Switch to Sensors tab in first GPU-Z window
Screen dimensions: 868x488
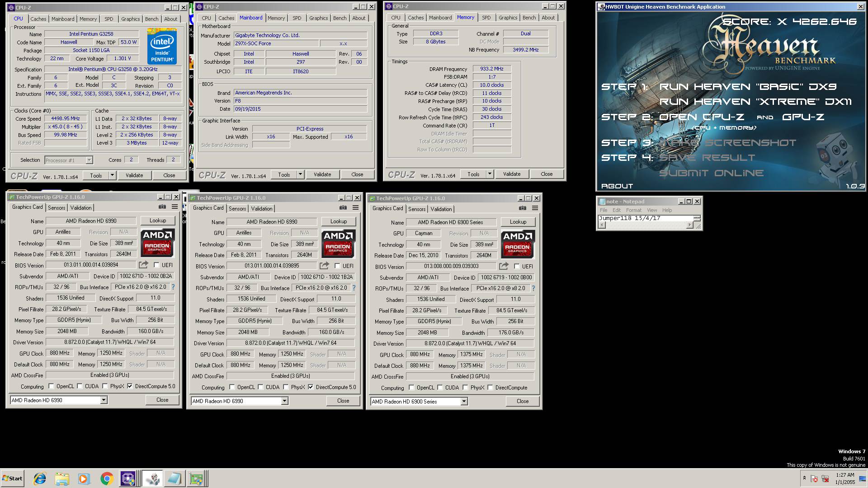57,207
